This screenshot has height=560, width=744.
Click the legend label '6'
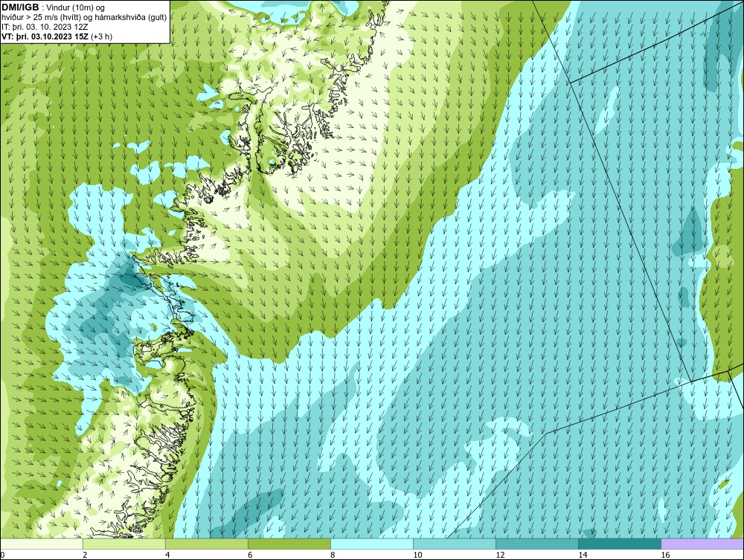tap(250, 555)
